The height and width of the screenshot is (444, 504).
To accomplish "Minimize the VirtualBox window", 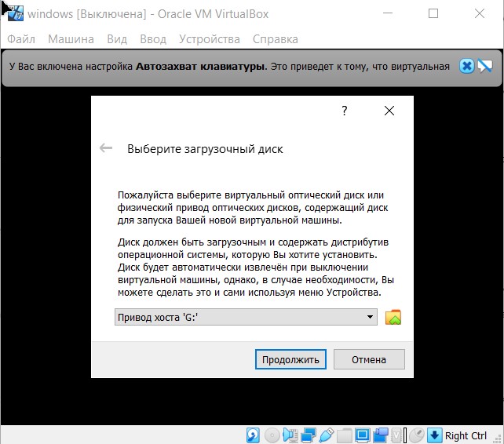I will point(388,13).
